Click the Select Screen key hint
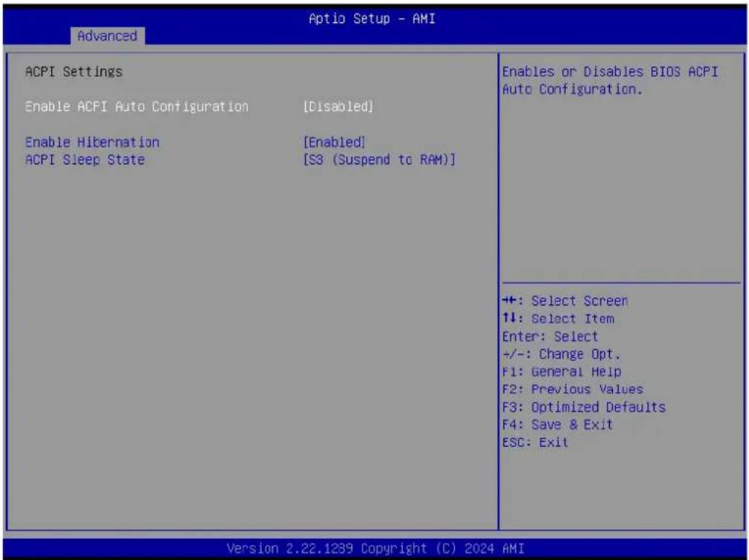The width and height of the screenshot is (749, 560). pyautogui.click(x=565, y=301)
